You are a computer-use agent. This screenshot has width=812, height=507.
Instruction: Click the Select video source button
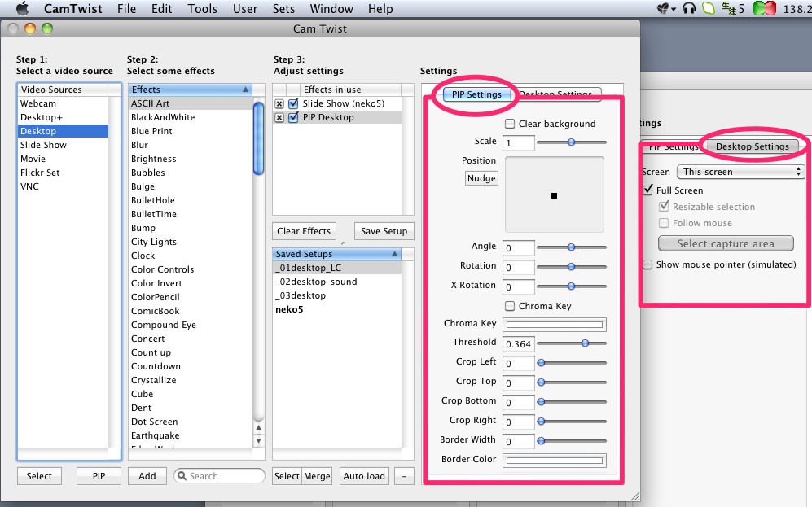pyautogui.click(x=39, y=476)
